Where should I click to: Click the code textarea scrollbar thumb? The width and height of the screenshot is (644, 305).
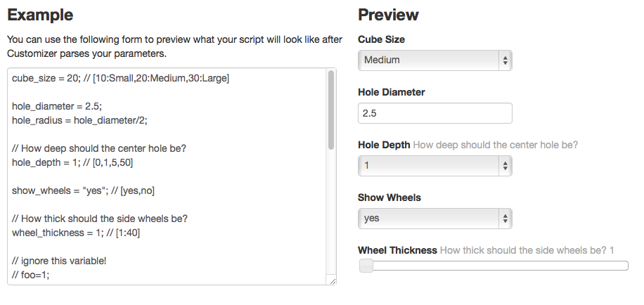click(x=331, y=110)
